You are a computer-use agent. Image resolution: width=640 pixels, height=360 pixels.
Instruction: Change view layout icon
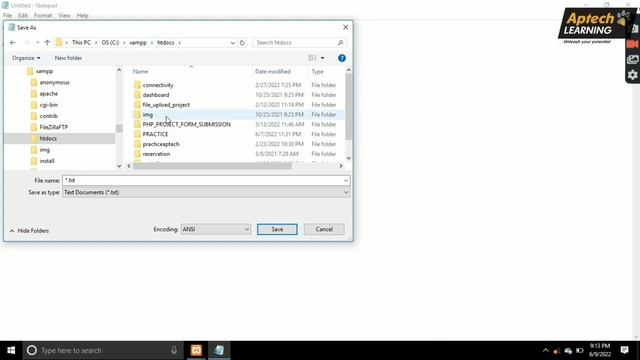312,58
